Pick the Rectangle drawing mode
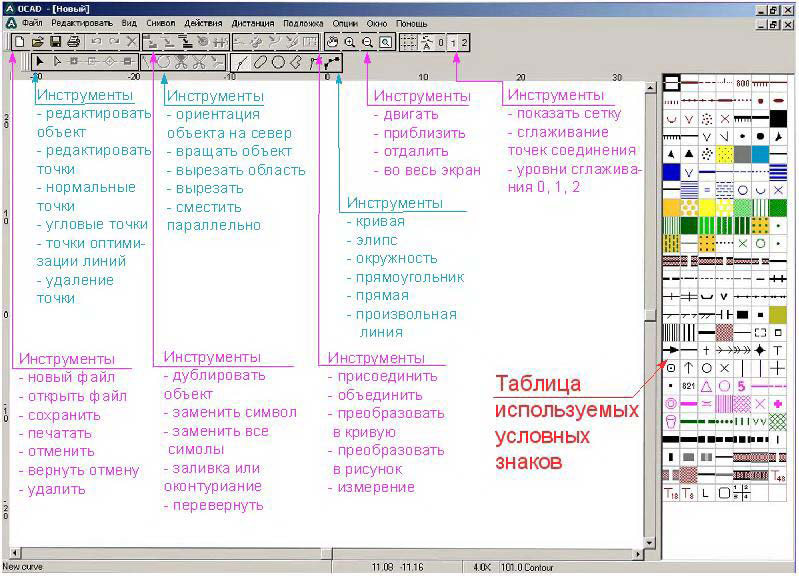Image resolution: width=799 pixels, height=576 pixels. point(296,62)
